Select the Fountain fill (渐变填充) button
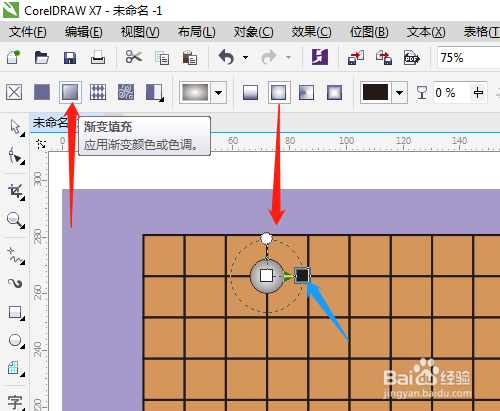The image size is (500, 411). click(70, 92)
